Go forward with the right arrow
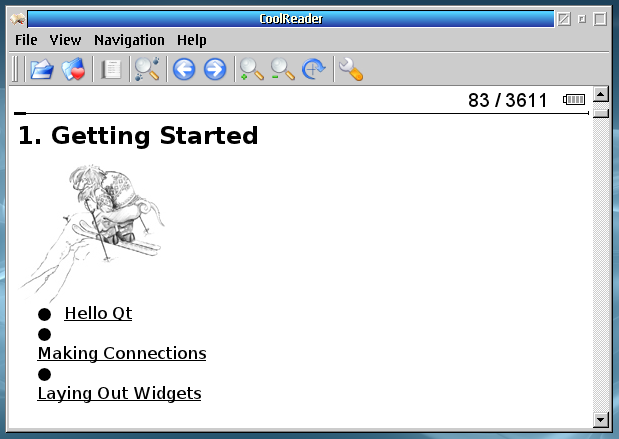The height and width of the screenshot is (439, 619). (x=214, y=69)
